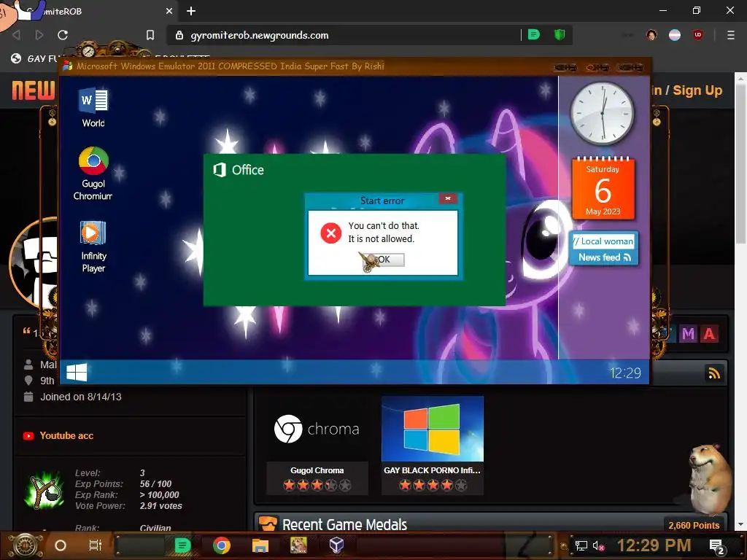The width and height of the screenshot is (747, 560).
Task: Go back in the browser
Action: tap(16, 35)
